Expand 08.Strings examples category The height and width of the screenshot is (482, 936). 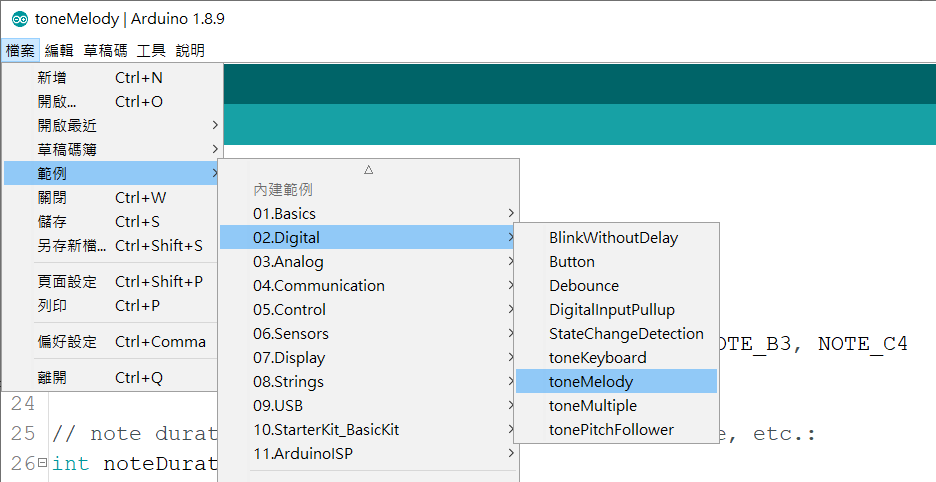368,381
